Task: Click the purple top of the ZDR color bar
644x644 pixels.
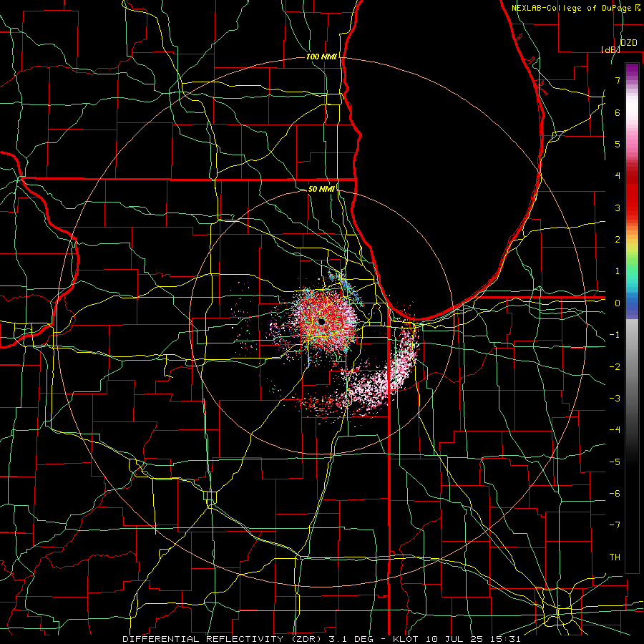Action: 632,69
